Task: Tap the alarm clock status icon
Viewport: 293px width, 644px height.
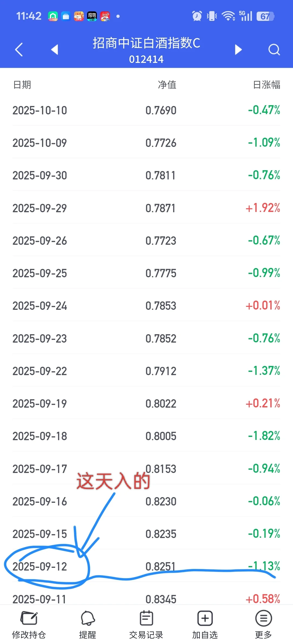Action: [x=197, y=16]
